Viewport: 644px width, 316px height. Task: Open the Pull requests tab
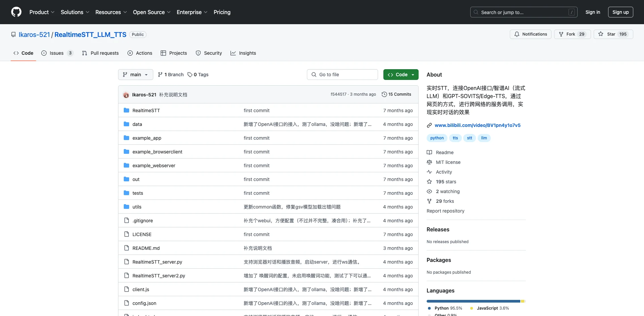[x=100, y=53]
